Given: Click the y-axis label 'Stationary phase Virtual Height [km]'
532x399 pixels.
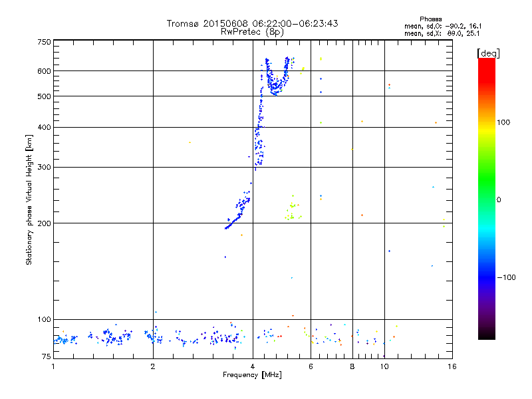Looking at the screenshot, I should tap(29, 200).
